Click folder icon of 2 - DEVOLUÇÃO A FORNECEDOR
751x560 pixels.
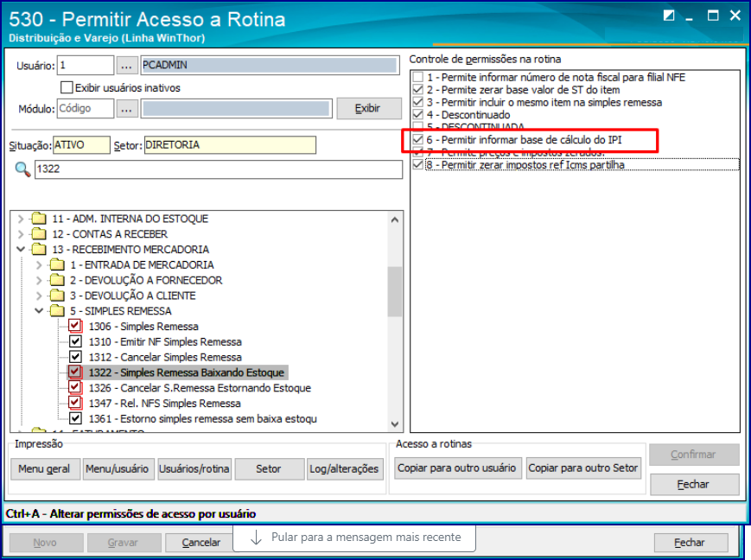57,280
